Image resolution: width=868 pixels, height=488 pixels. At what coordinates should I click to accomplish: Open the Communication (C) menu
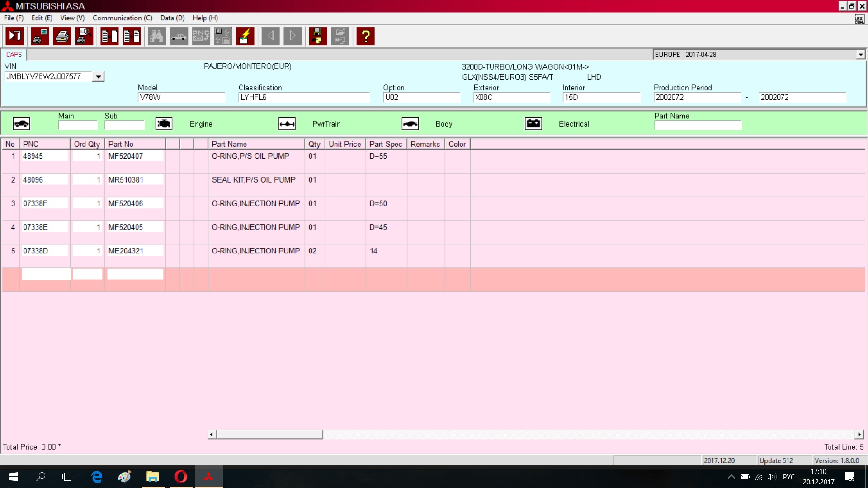pos(122,18)
